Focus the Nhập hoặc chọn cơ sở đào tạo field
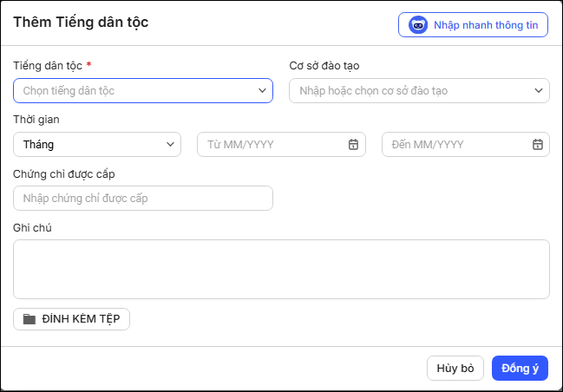 (x=419, y=90)
